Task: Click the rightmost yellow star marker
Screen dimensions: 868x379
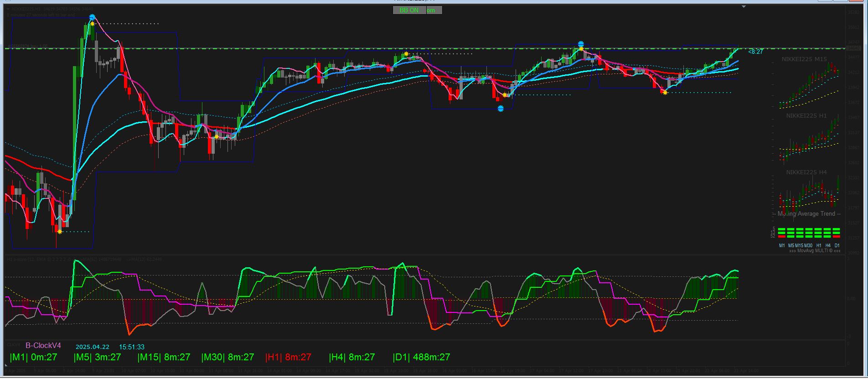Action: coord(665,93)
